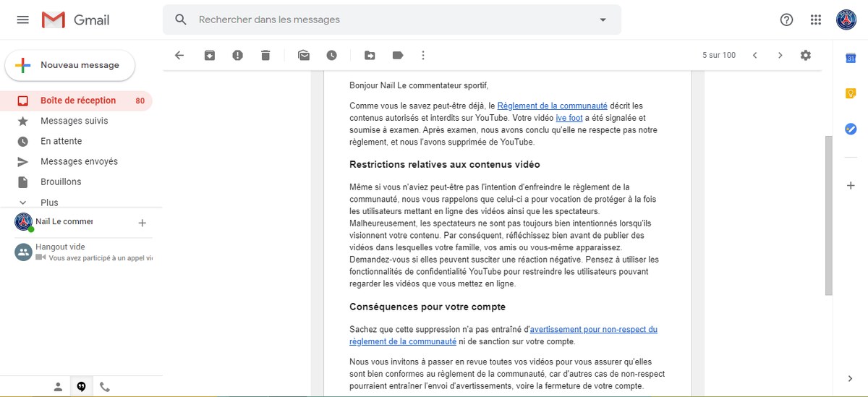Viewport: 868px width, 397px height.
Task: Click the search magnifier icon
Action: [x=181, y=20]
